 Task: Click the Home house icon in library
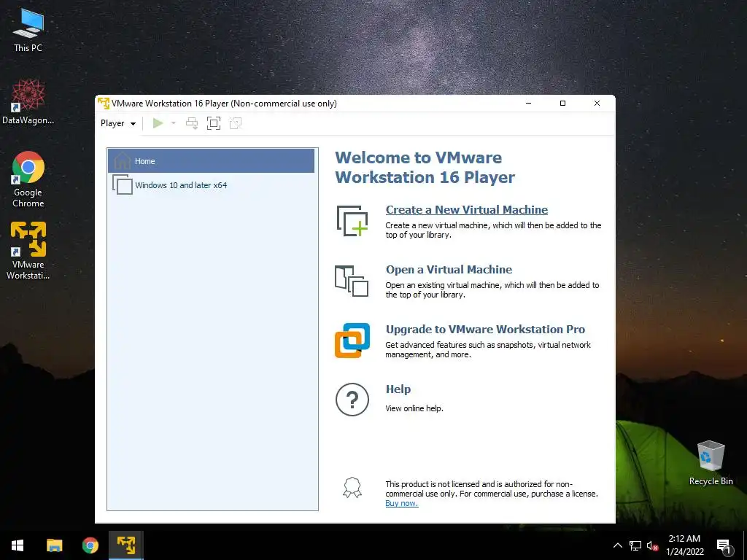click(x=122, y=160)
